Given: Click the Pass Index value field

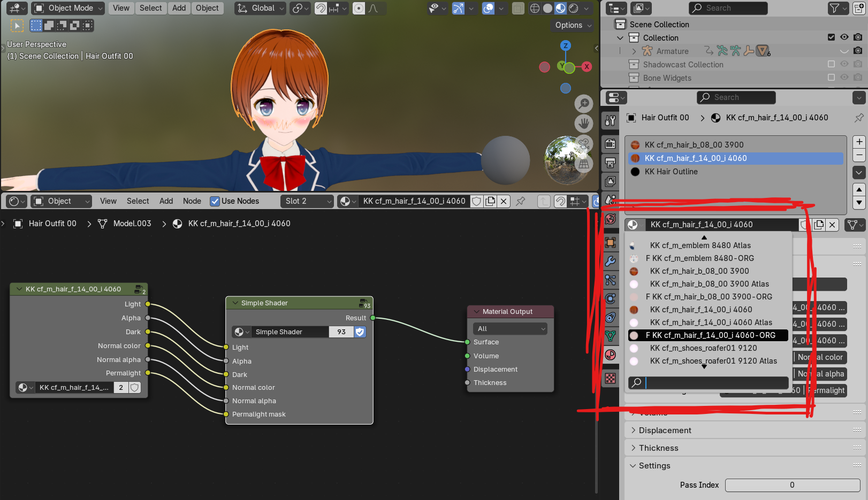Looking at the screenshot, I should pos(792,485).
